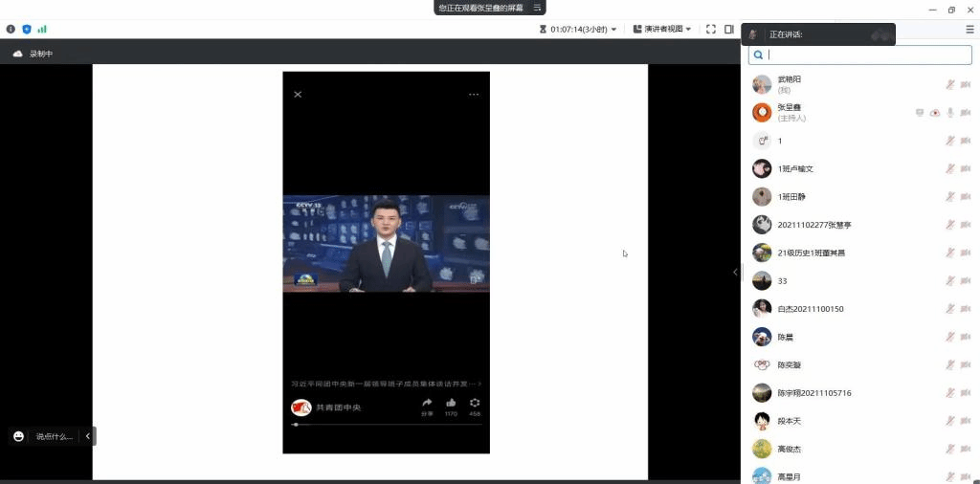Check the green network signal icon
Viewport: 980px width, 484px height.
click(42, 29)
